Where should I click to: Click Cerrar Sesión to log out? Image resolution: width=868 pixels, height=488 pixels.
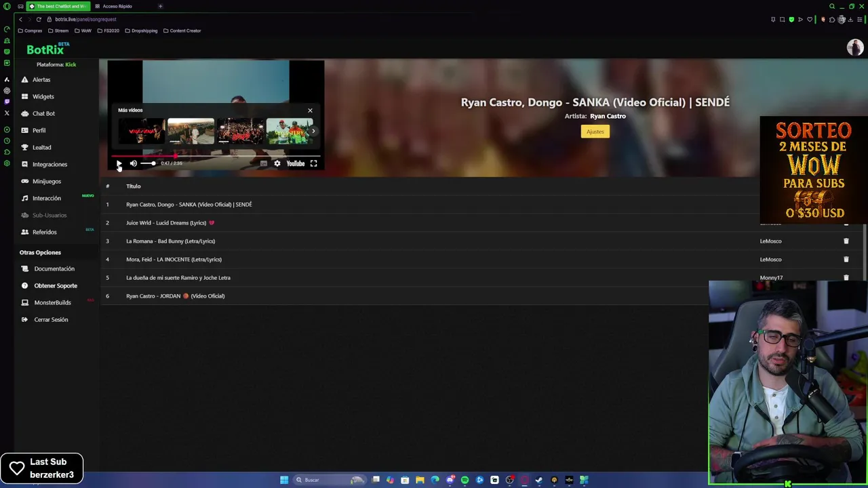pyautogui.click(x=51, y=319)
